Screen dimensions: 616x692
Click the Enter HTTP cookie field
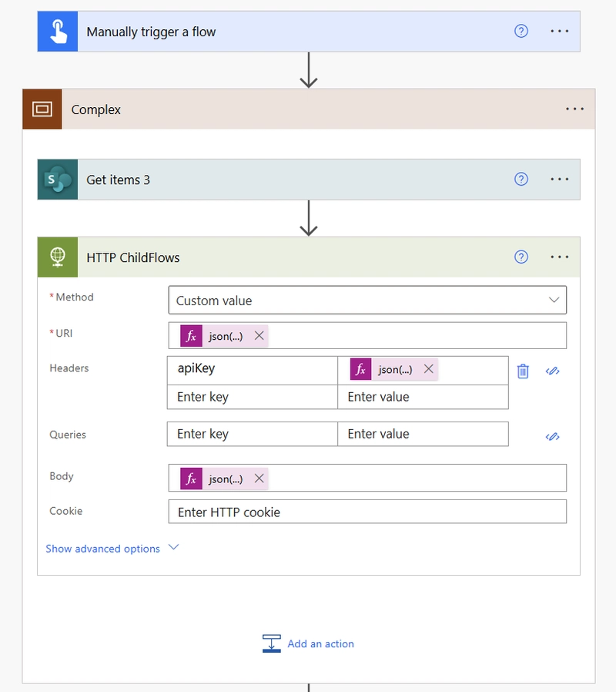tap(367, 512)
